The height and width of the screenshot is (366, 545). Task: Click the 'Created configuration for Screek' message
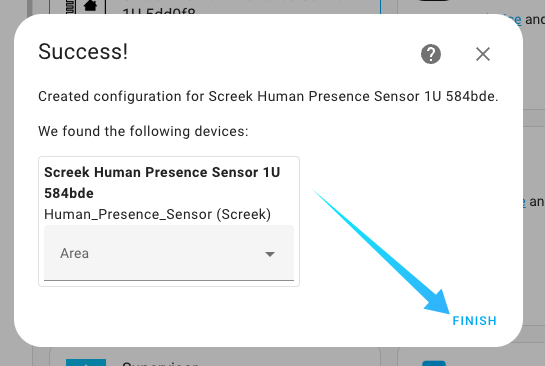[268, 97]
